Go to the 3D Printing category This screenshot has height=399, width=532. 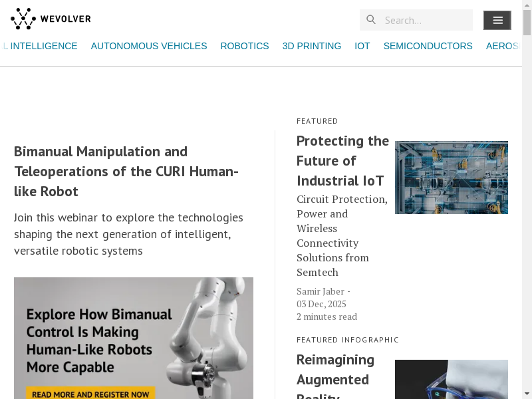click(x=311, y=46)
